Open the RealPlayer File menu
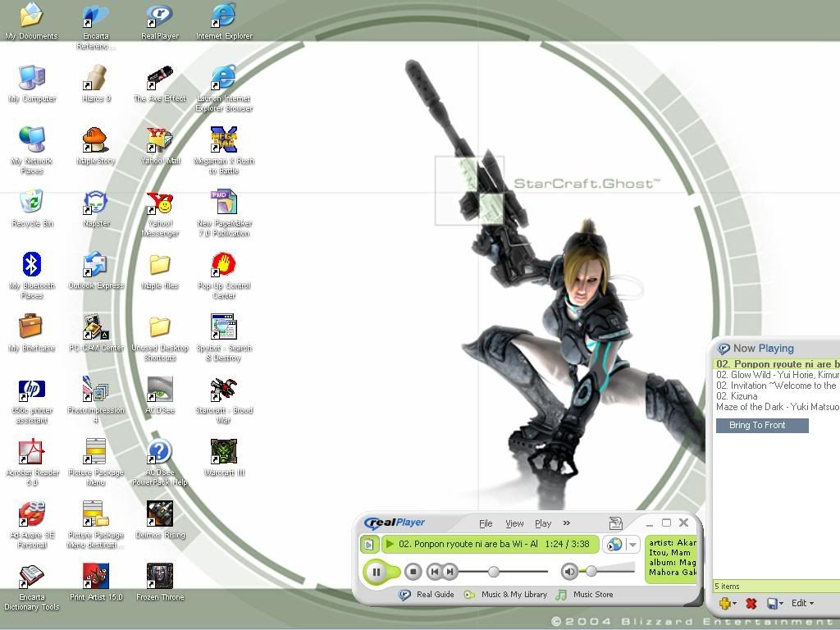The height and width of the screenshot is (630, 840). 486,523
